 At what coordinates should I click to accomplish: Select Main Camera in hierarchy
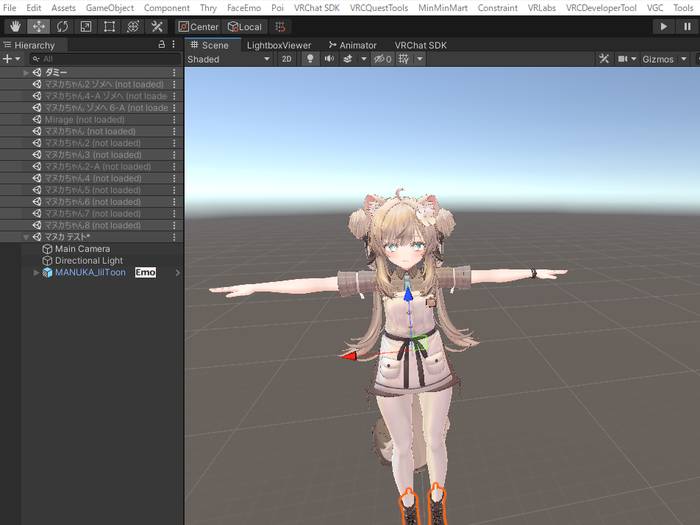click(83, 249)
